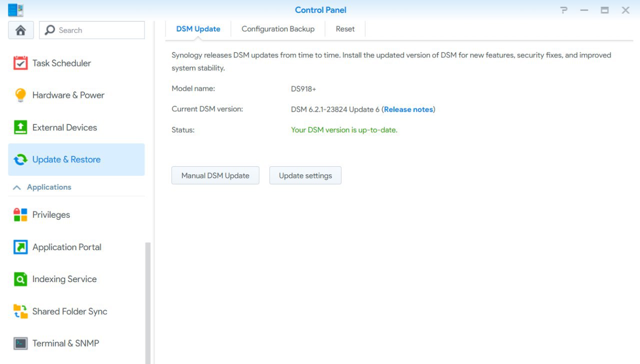Collapse the Applications section chevron
Screen dimensions: 640x364
[x=17, y=187]
